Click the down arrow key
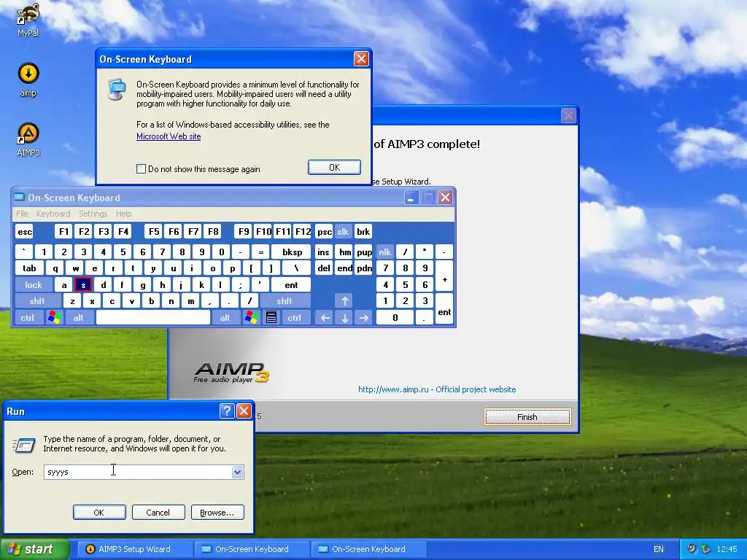Screen dimensions: 747x560 point(344,318)
